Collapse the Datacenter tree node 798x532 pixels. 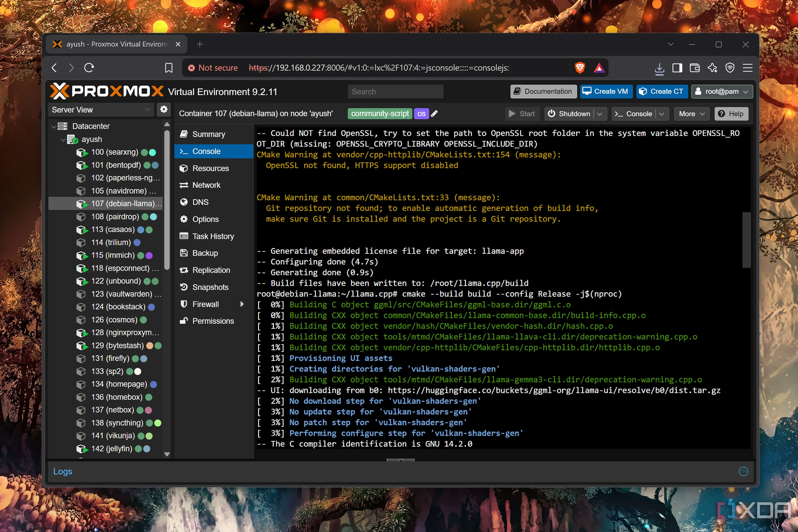[x=54, y=127]
